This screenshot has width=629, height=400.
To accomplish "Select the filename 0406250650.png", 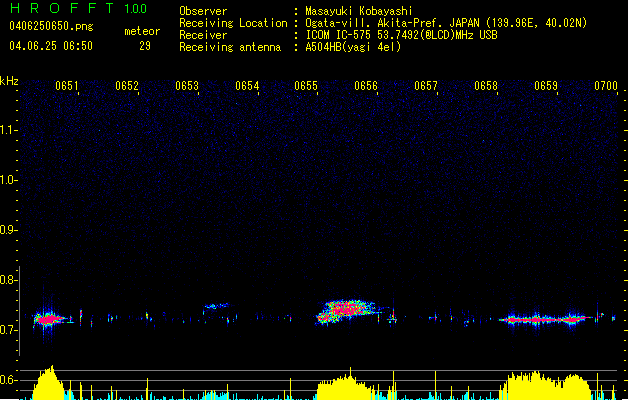I will pos(51,26).
